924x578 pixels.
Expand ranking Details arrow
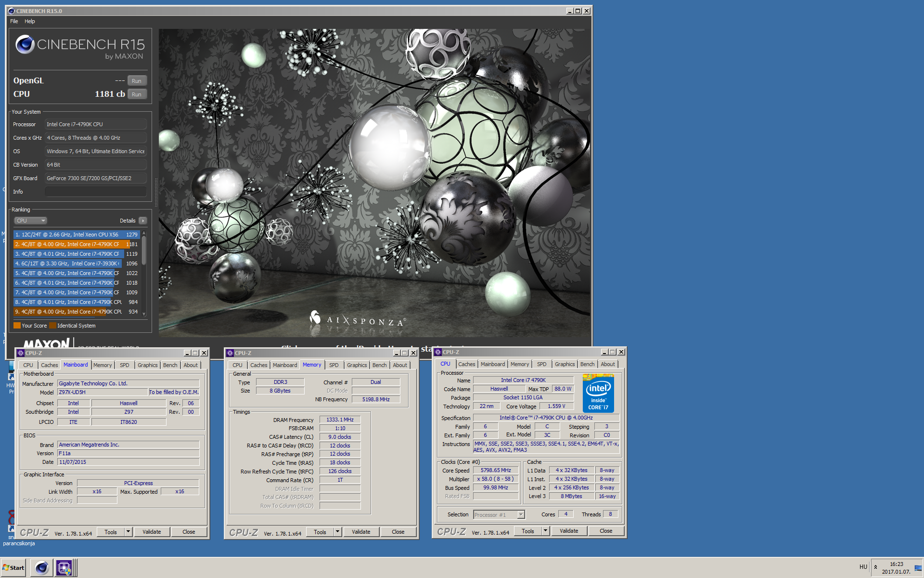[x=143, y=221]
